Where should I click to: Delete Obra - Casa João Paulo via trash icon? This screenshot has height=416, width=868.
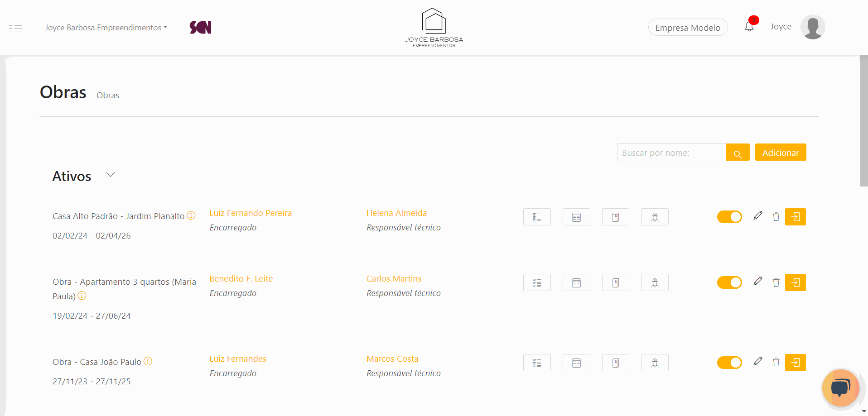click(x=776, y=362)
